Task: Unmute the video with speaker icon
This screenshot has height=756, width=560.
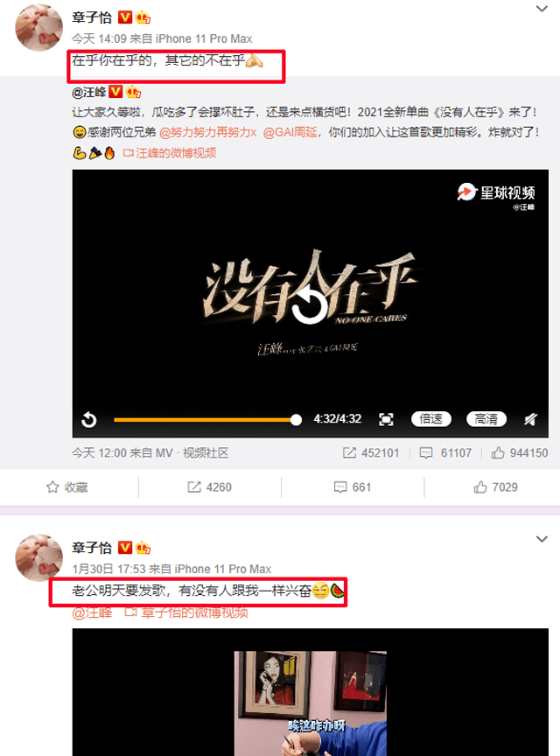Action: (530, 419)
